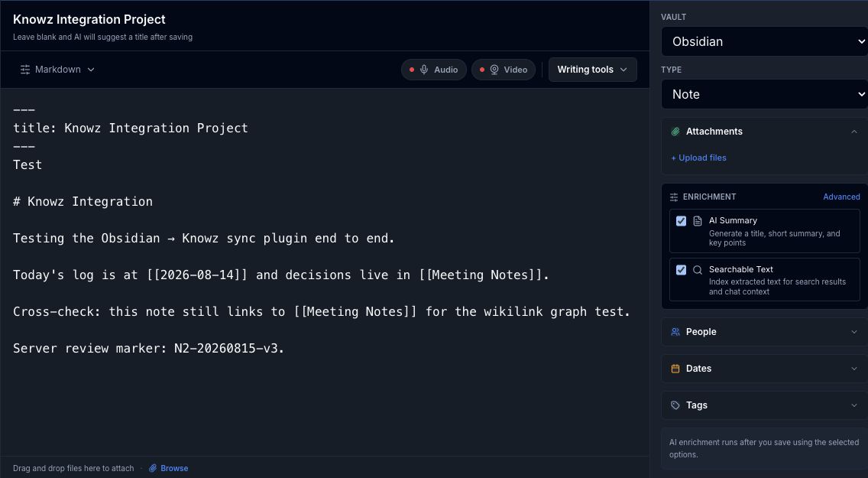The image size is (868, 478).
Task: Uncheck the AI Summary checkbox
Action: [x=681, y=221]
